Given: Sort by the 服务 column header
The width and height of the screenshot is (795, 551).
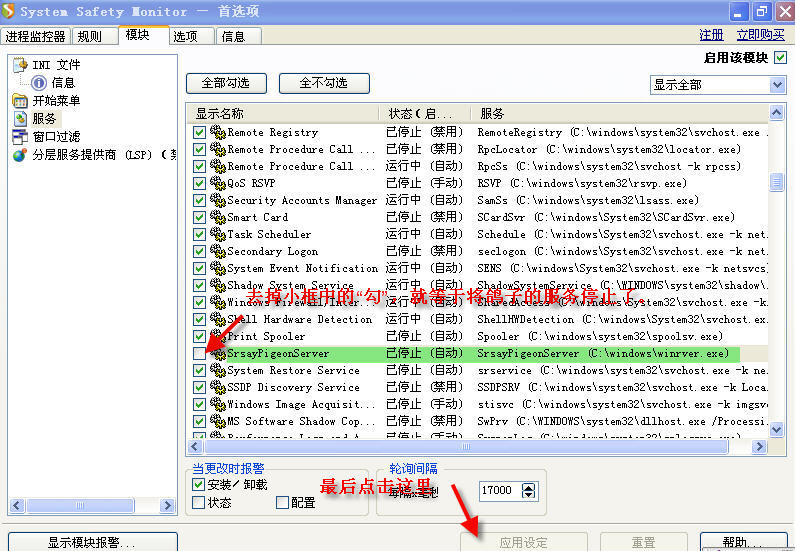Looking at the screenshot, I should click(x=620, y=114).
